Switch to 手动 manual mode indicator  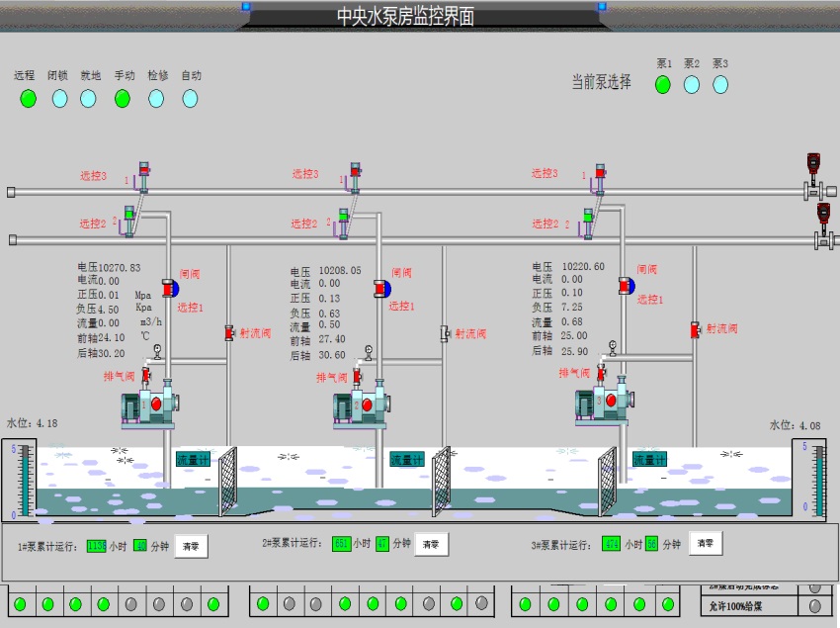123,98
